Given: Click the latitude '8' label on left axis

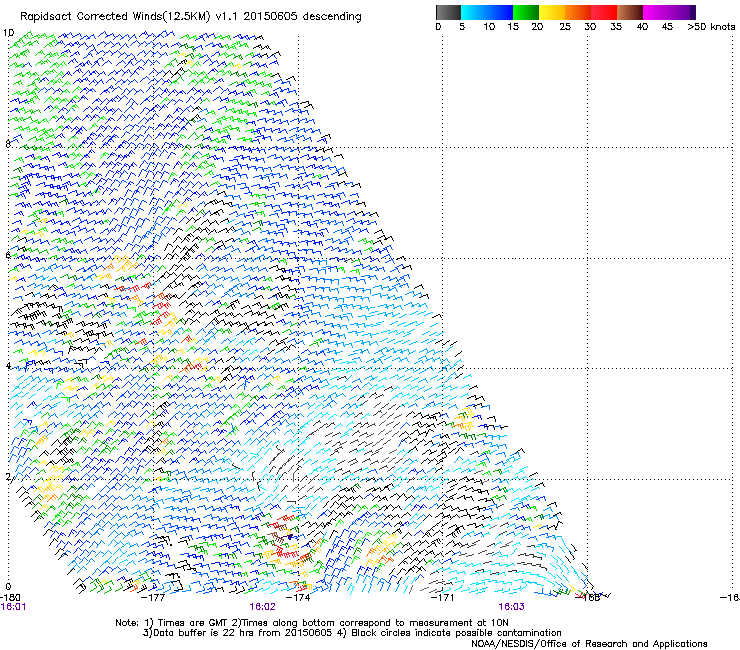Looking at the screenshot, I should pyautogui.click(x=8, y=144).
